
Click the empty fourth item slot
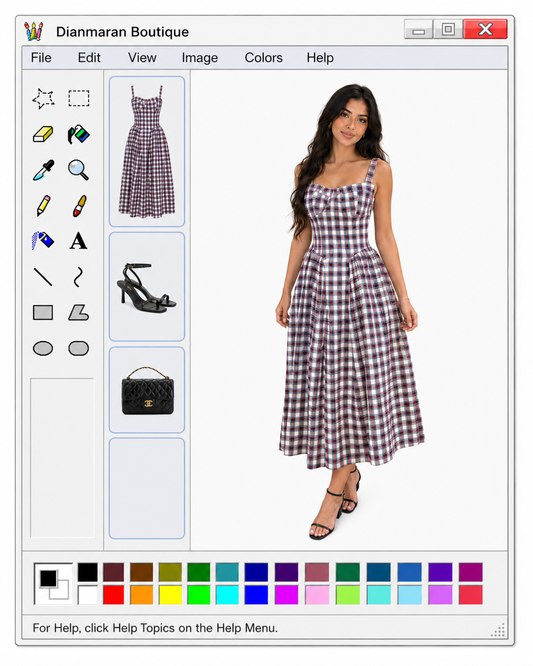pyautogui.click(x=147, y=488)
